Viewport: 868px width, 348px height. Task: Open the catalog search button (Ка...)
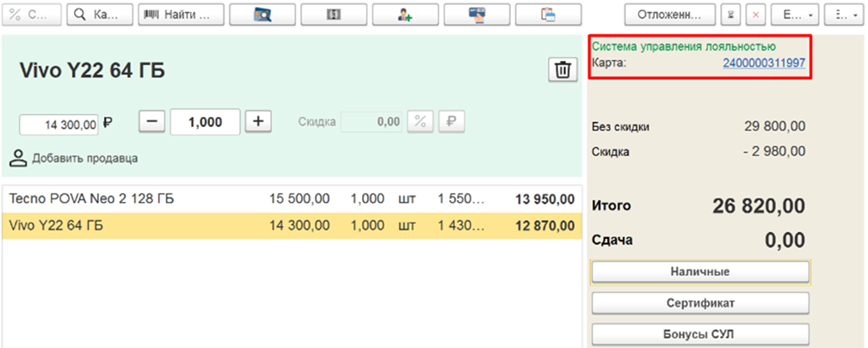click(100, 15)
